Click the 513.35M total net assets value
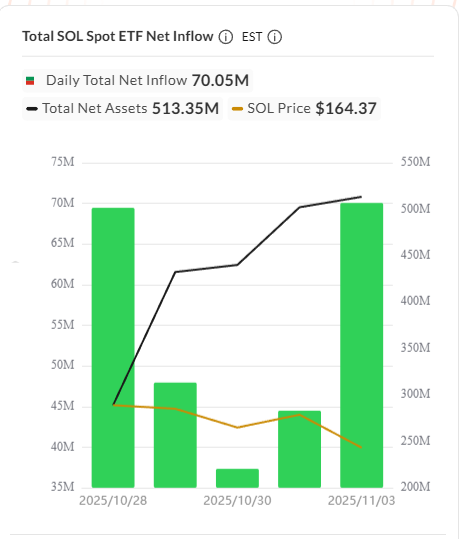 click(186, 109)
